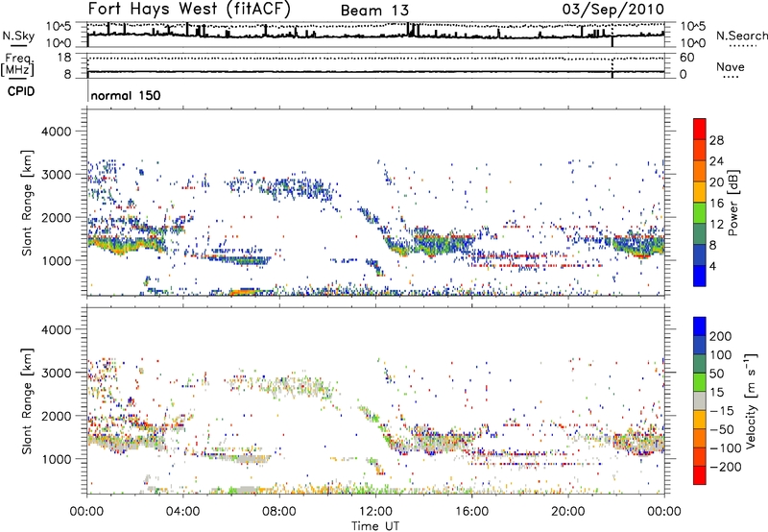Click the "2000" tick in the velocity panel
The image size is (768, 532).
point(56,416)
